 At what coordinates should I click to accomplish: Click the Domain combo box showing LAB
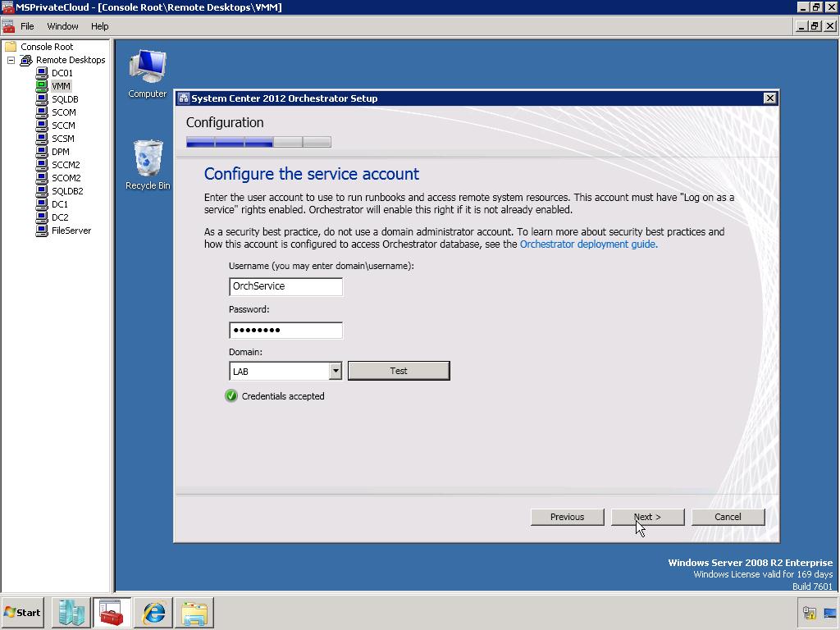tap(285, 371)
